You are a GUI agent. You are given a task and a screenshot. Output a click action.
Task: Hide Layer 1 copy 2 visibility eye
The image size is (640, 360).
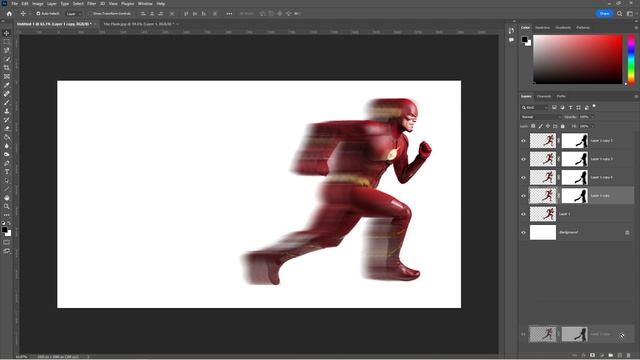(524, 141)
